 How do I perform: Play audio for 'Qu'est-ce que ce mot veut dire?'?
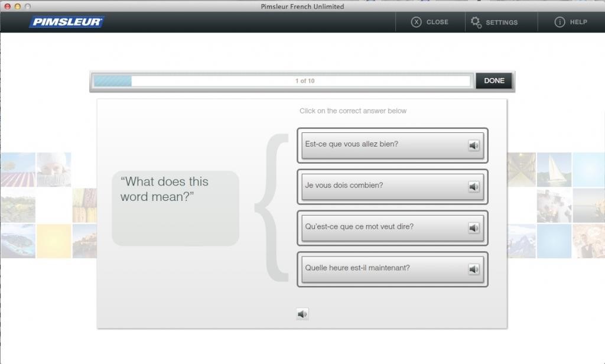(x=474, y=228)
